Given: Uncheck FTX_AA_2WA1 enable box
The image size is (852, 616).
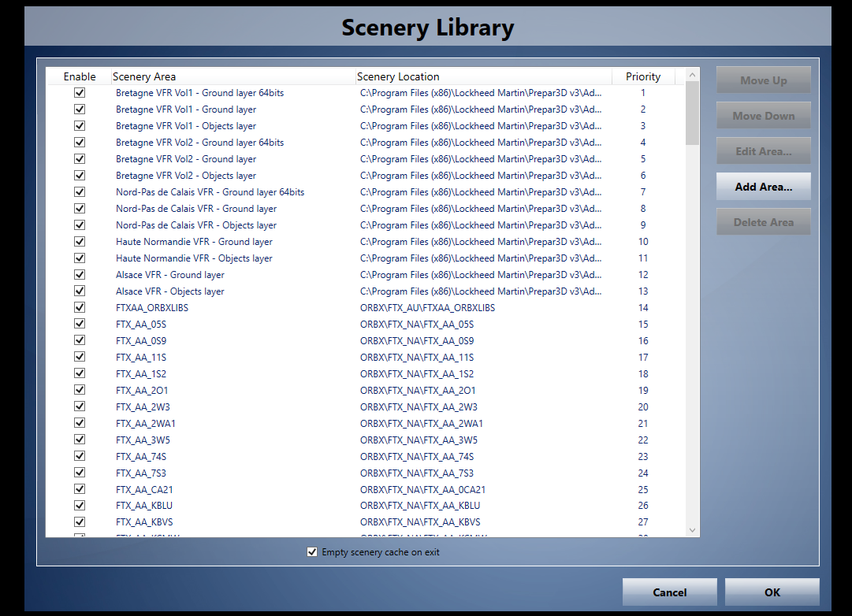Looking at the screenshot, I should [x=80, y=423].
